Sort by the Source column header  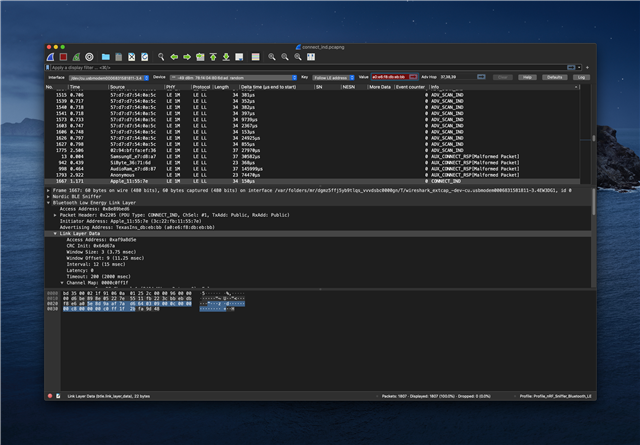(136, 87)
